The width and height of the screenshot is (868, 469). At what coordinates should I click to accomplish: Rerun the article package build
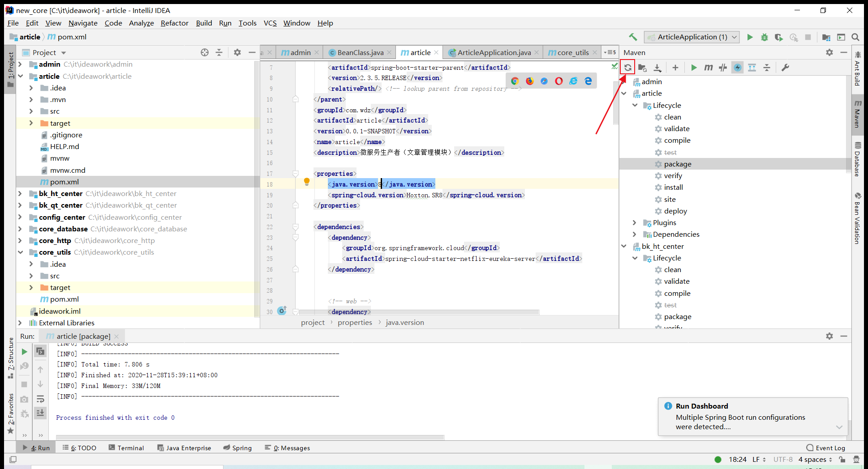(25, 351)
